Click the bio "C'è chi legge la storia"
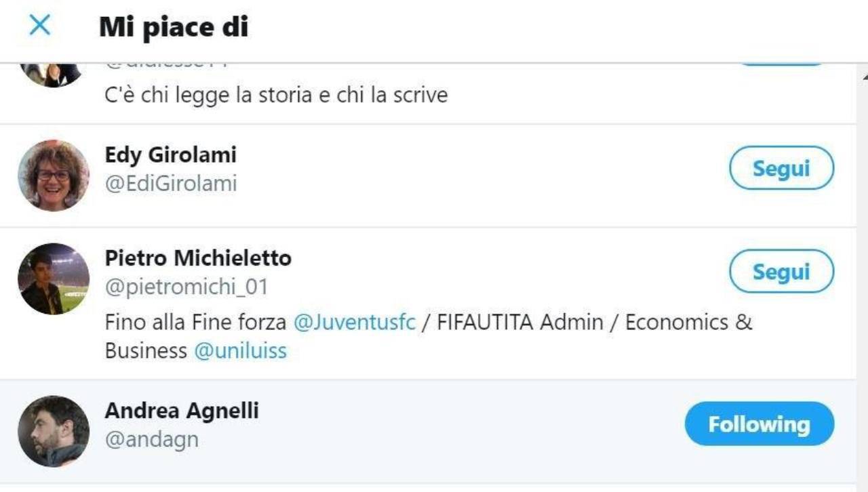This screenshot has width=868, height=492. click(276, 95)
